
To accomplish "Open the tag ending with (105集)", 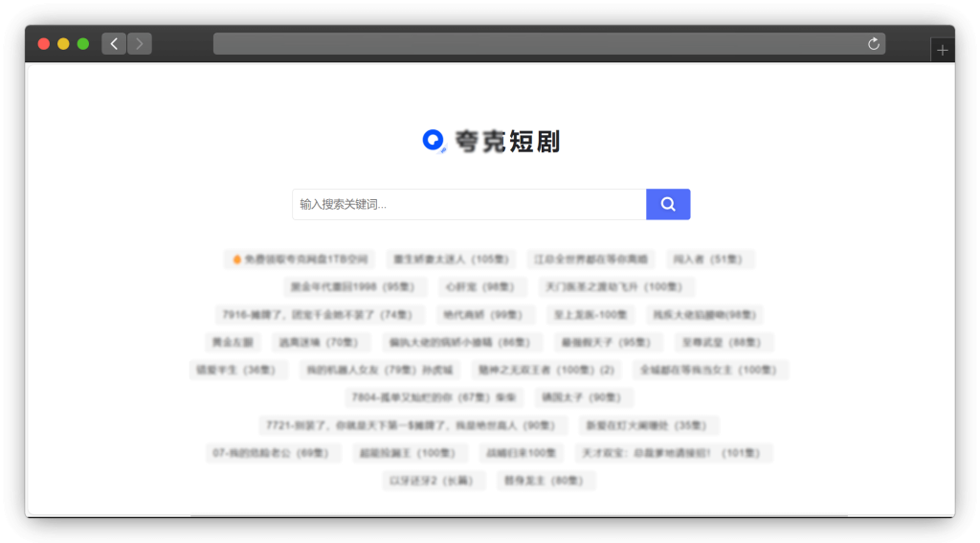I will (451, 259).
